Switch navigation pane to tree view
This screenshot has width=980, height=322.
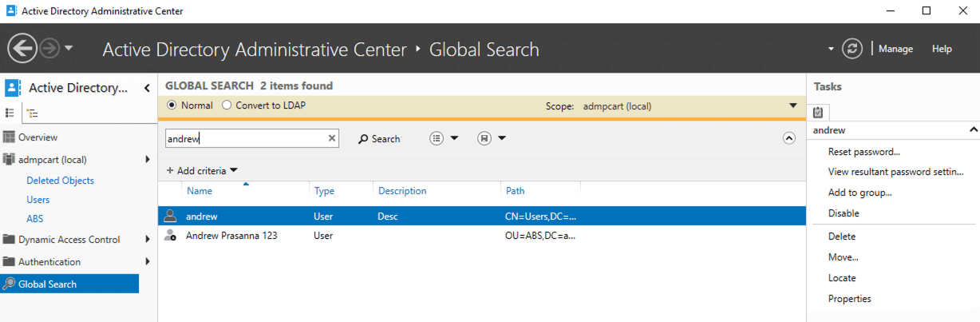[x=31, y=113]
